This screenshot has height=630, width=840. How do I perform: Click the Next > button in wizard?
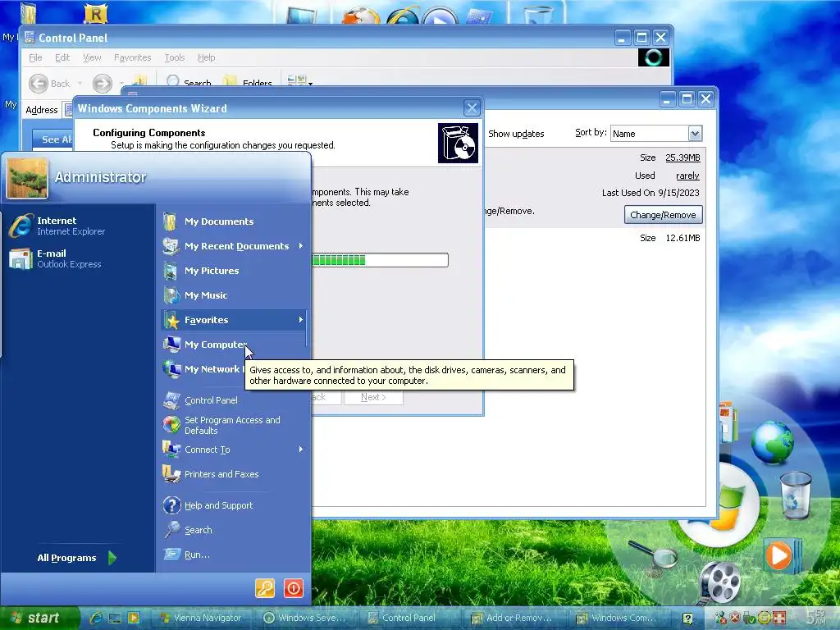[373, 397]
